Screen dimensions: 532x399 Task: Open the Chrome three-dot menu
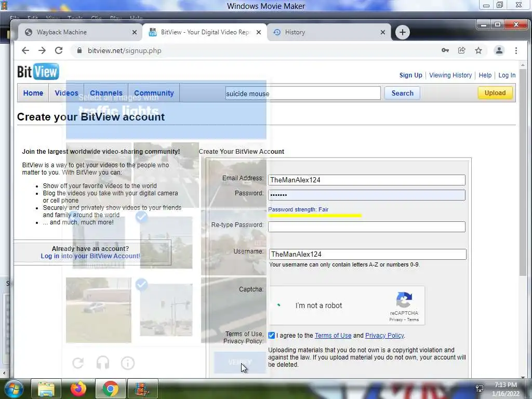[516, 50]
